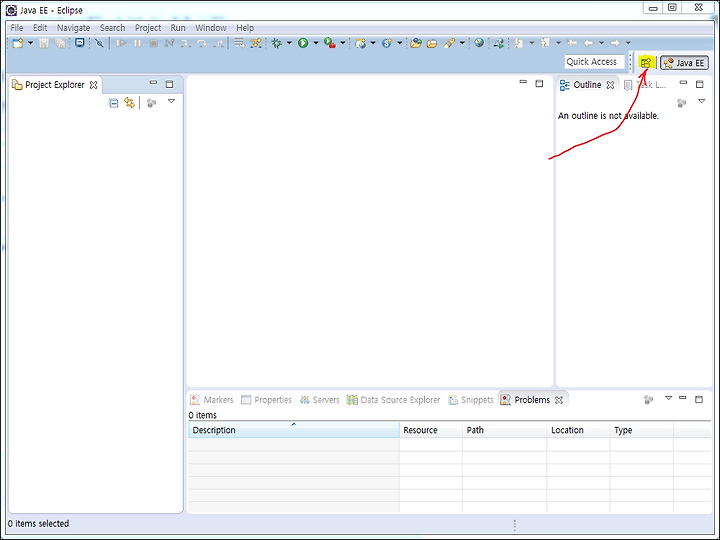Click the Drop to Frame icon
This screenshot has height=540, width=720.
pos(239,43)
